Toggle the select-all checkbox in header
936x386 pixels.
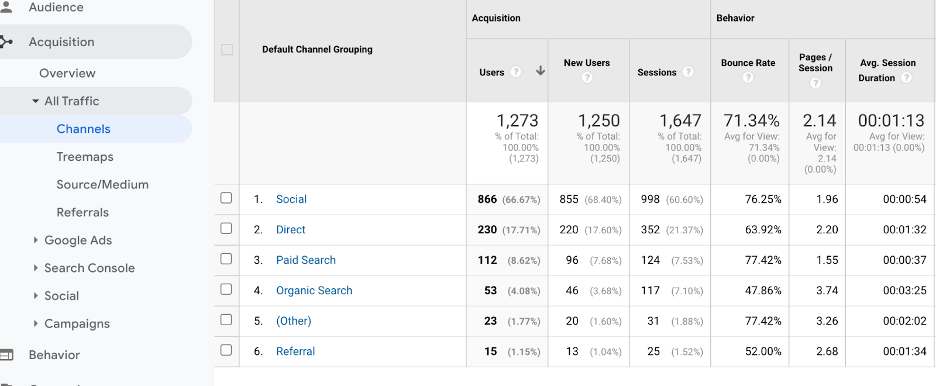tap(227, 50)
